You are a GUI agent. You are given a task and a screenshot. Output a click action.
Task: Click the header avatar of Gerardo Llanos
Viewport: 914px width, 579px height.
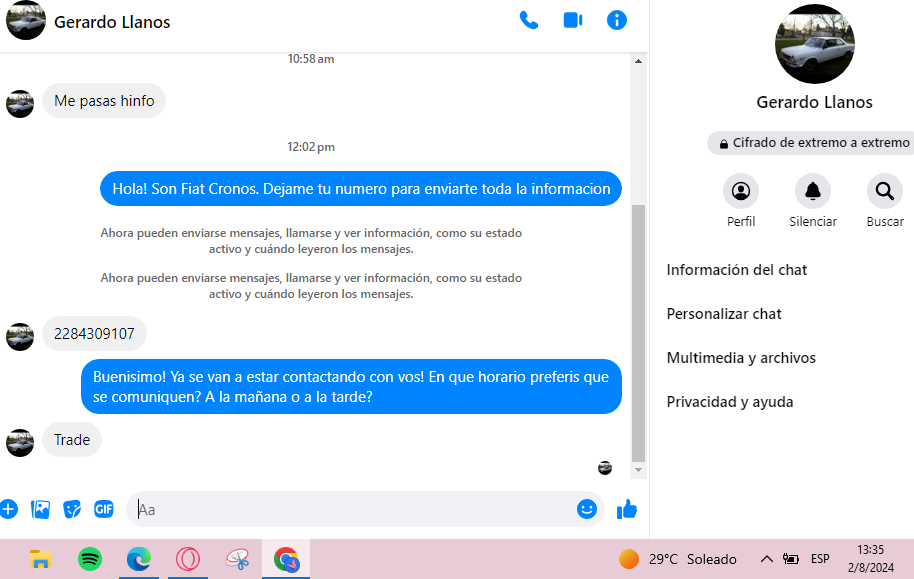pos(26,20)
